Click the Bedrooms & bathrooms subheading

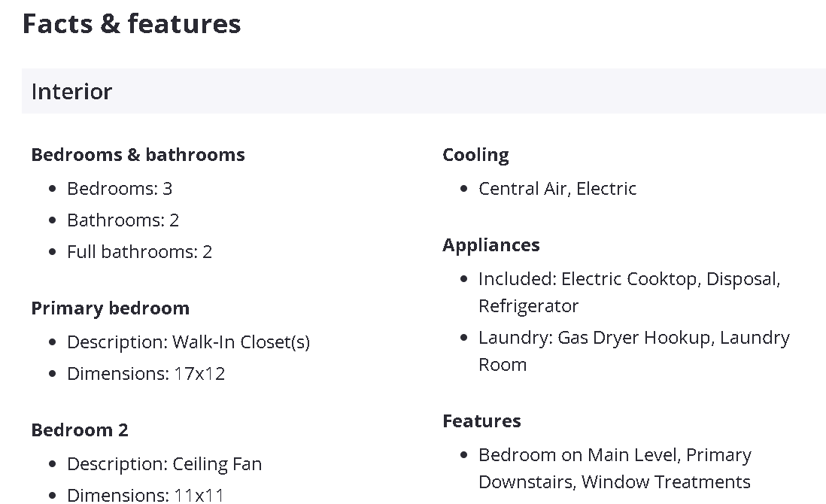click(138, 155)
